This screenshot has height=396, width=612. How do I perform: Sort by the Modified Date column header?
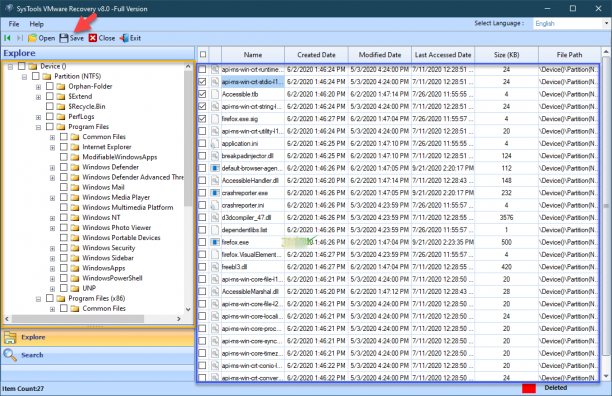380,55
